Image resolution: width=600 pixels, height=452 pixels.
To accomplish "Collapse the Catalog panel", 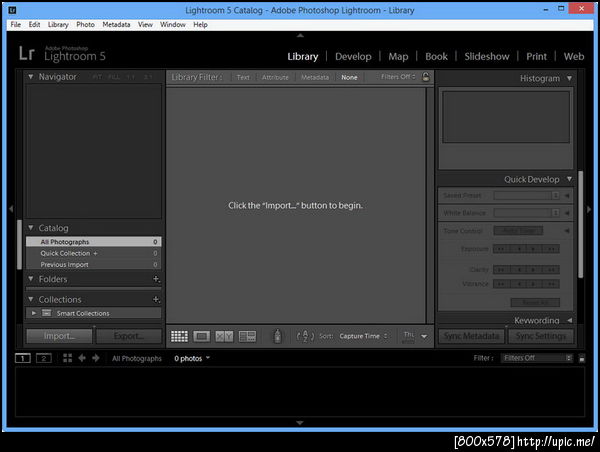I will pyautogui.click(x=31, y=228).
